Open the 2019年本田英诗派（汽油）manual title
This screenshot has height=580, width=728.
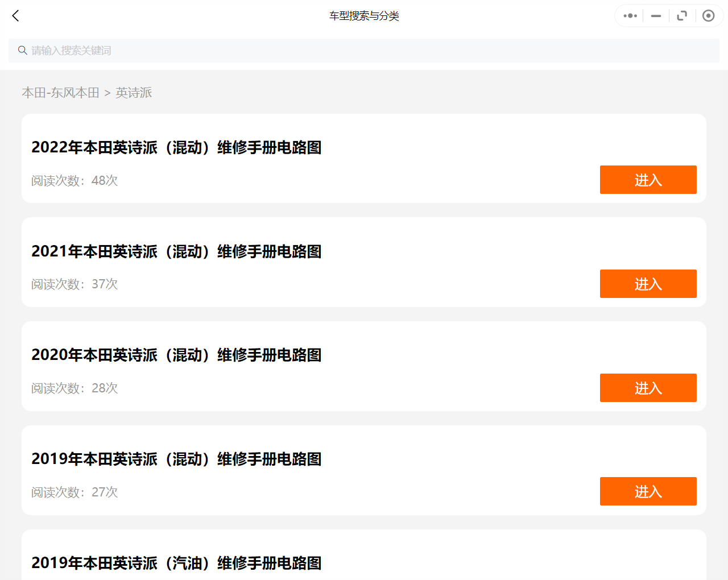click(x=176, y=563)
